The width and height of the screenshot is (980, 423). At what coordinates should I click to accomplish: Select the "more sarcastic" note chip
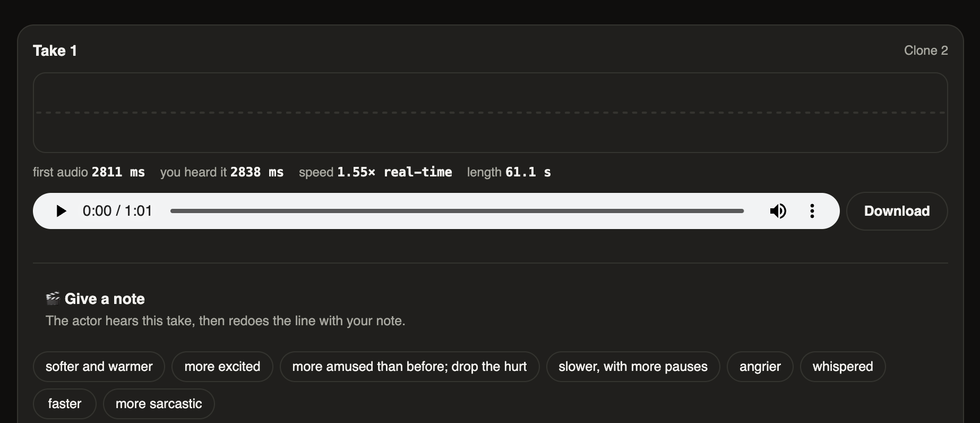pyautogui.click(x=159, y=404)
